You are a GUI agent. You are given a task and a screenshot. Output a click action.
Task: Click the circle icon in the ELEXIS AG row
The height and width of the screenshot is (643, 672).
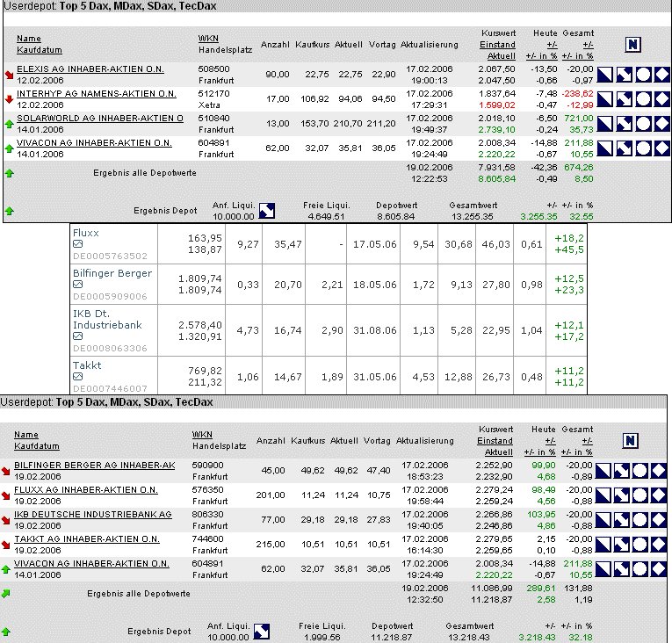coord(643,75)
